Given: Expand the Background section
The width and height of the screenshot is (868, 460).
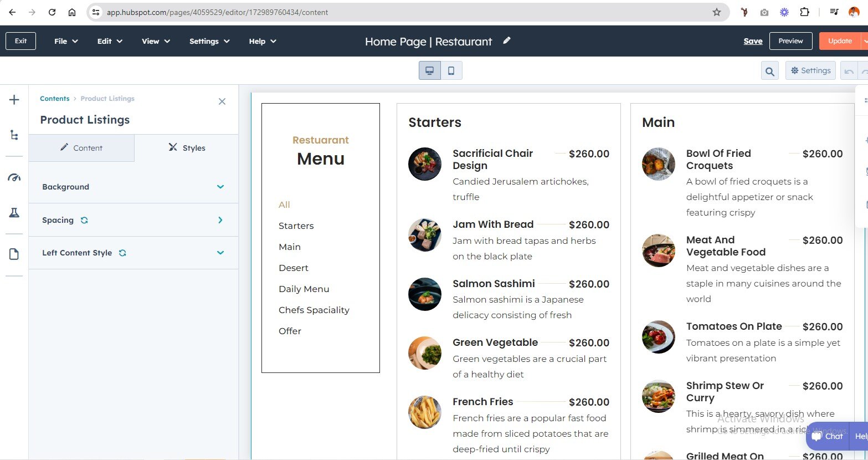Looking at the screenshot, I should point(220,187).
